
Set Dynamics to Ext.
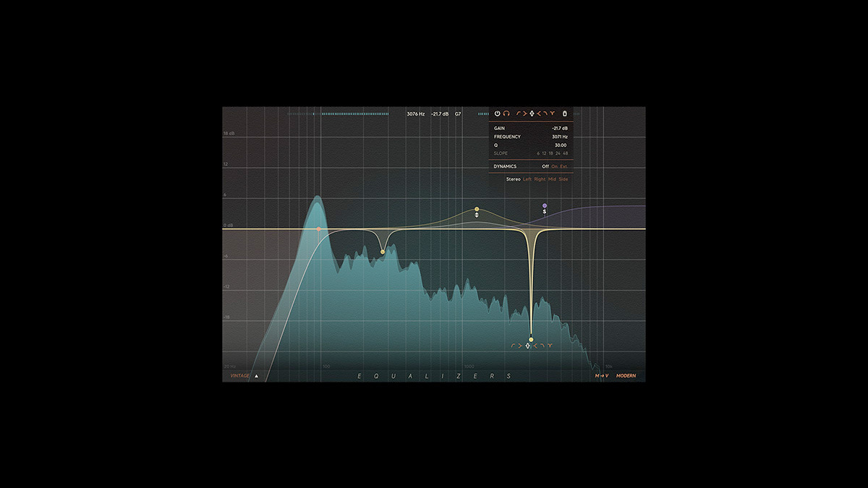pos(564,166)
